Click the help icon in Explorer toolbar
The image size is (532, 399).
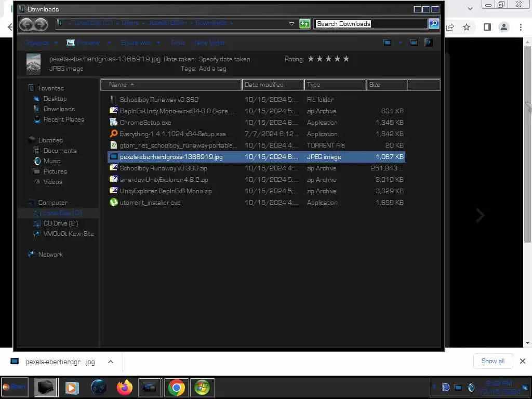(x=429, y=43)
